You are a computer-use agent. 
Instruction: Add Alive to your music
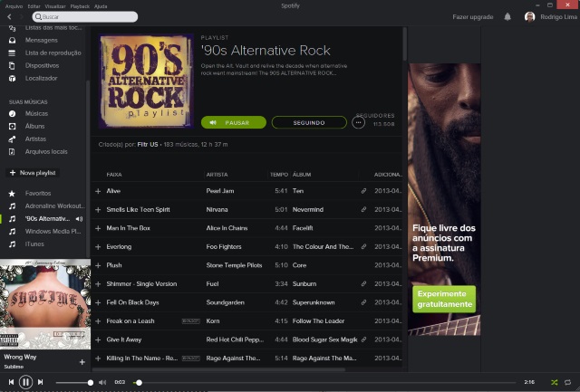(x=98, y=191)
